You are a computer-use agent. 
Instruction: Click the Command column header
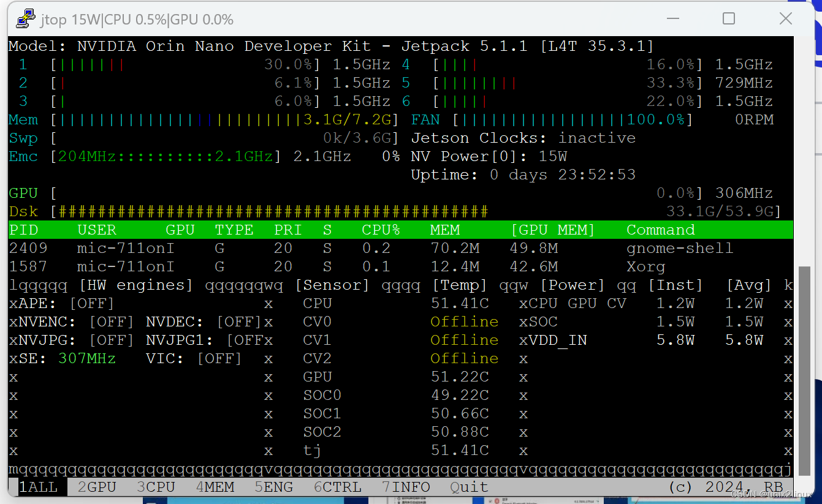coord(661,230)
